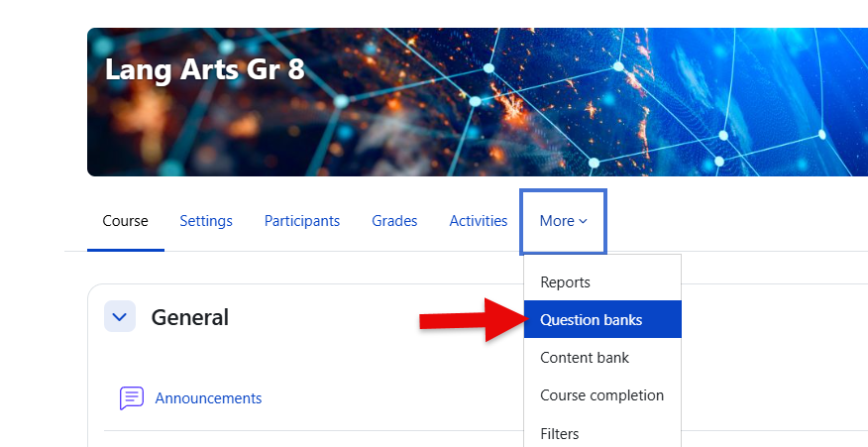
Task: Collapse the General section chevron
Action: (120, 317)
